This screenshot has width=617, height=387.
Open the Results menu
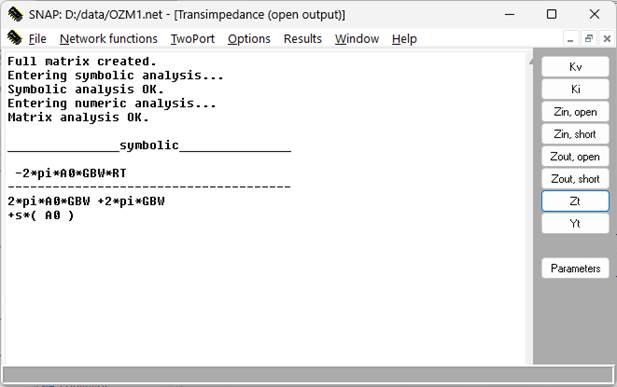[303, 39]
